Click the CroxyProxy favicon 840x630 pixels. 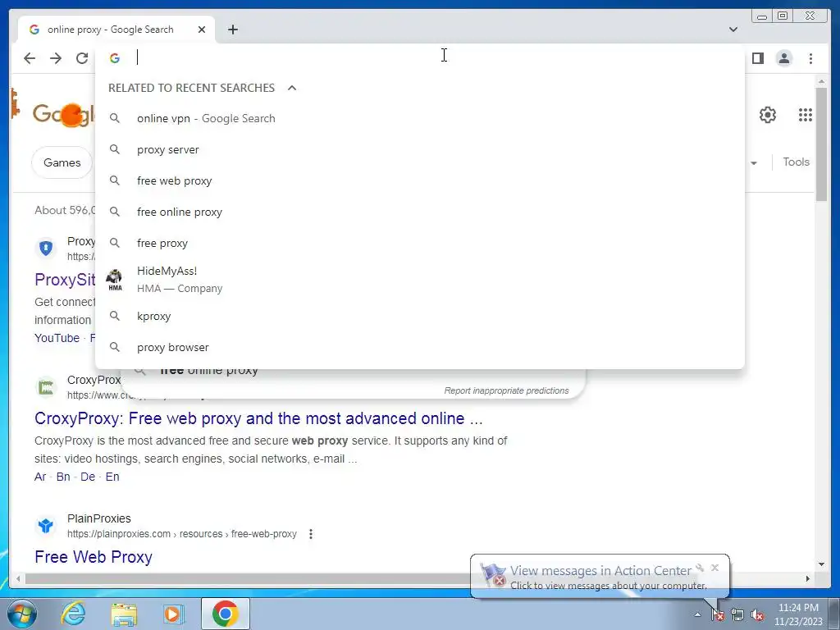click(46, 387)
